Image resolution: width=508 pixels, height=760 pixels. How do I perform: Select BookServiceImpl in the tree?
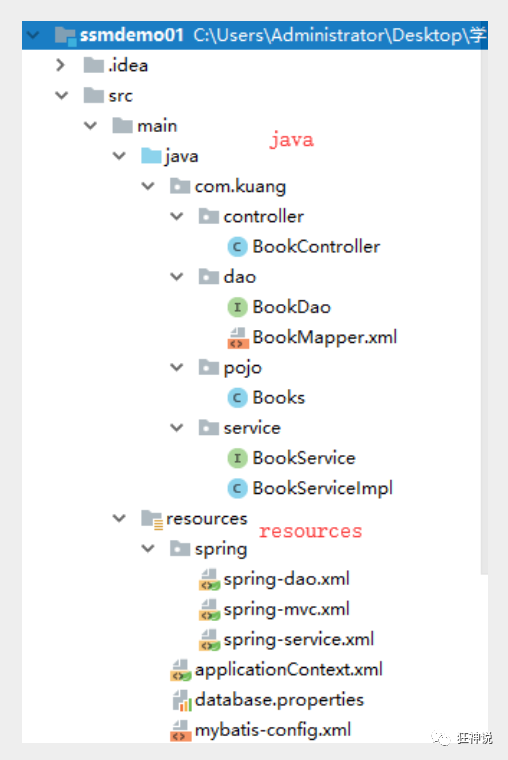click(x=322, y=489)
